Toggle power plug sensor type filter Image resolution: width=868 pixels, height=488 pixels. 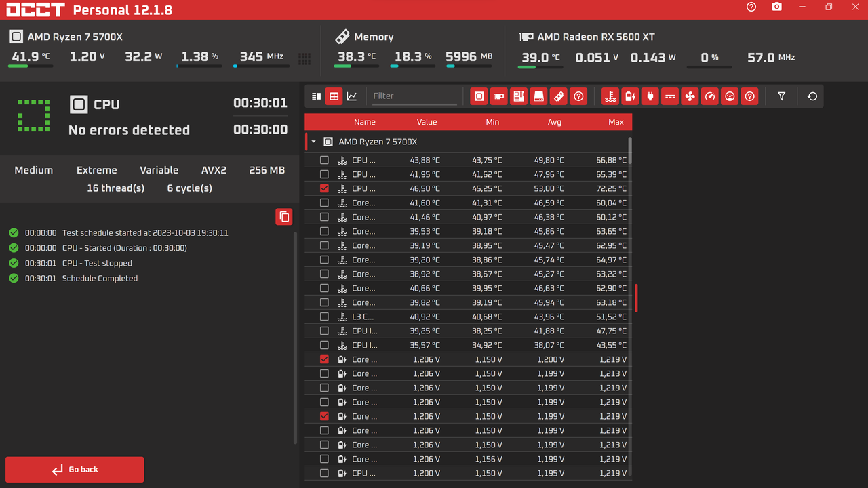point(650,96)
